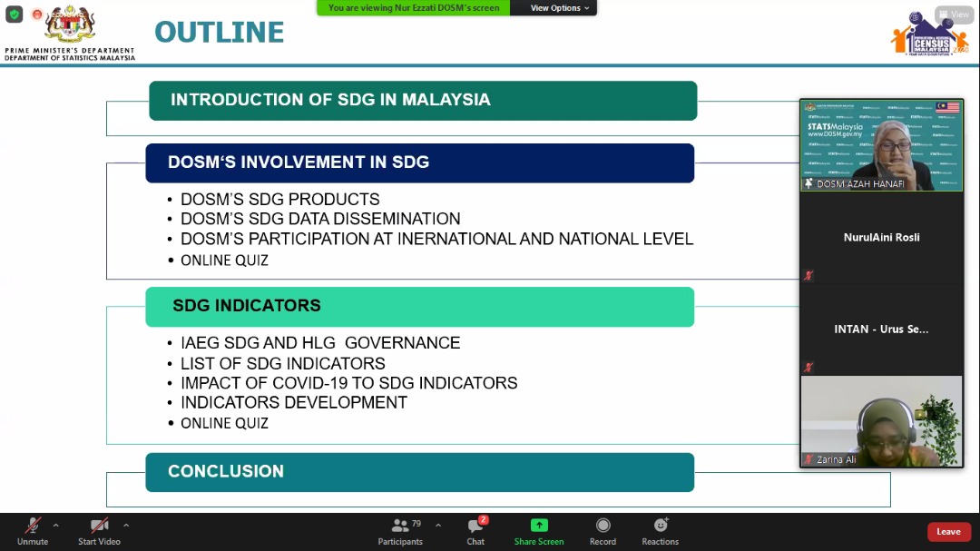
Task: Select INTAN - Urus Se... participant tile
Action: 881,330
